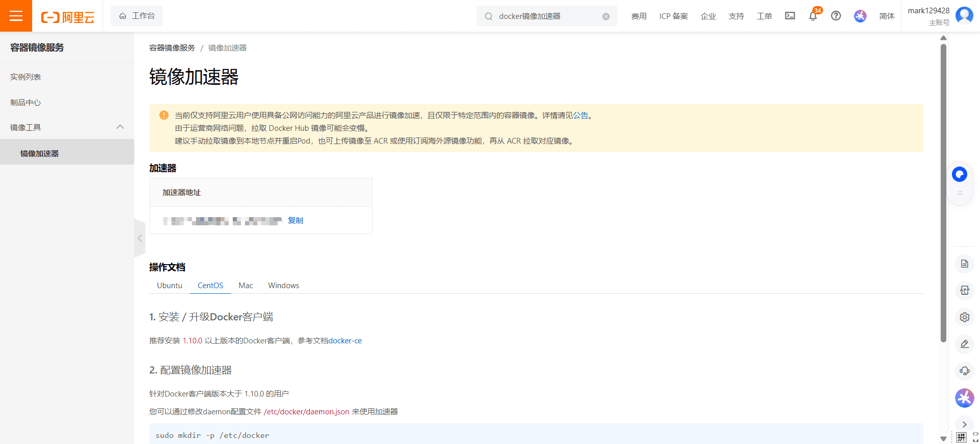Click the sudo mkdir -p /etc/docker code line

212,435
